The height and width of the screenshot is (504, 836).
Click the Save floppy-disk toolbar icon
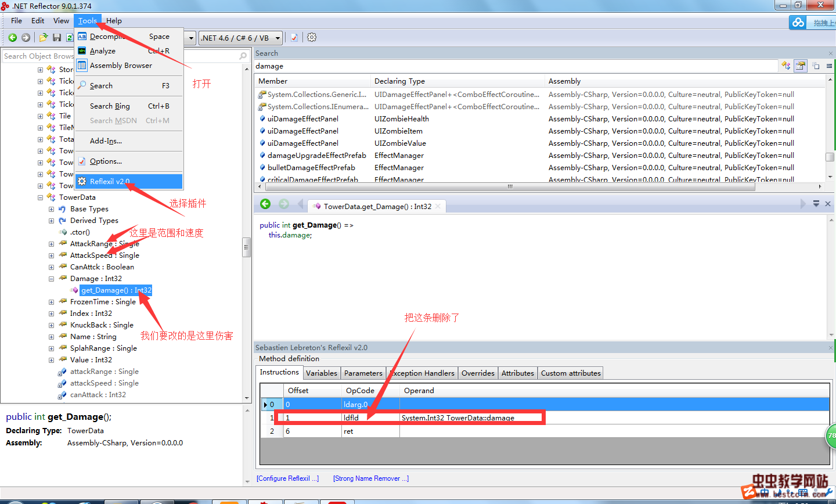pos(57,37)
